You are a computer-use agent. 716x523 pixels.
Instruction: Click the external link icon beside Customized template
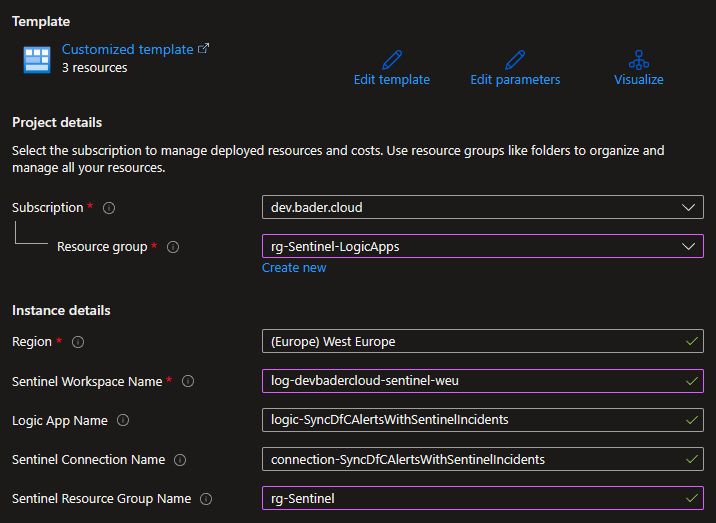click(x=204, y=48)
